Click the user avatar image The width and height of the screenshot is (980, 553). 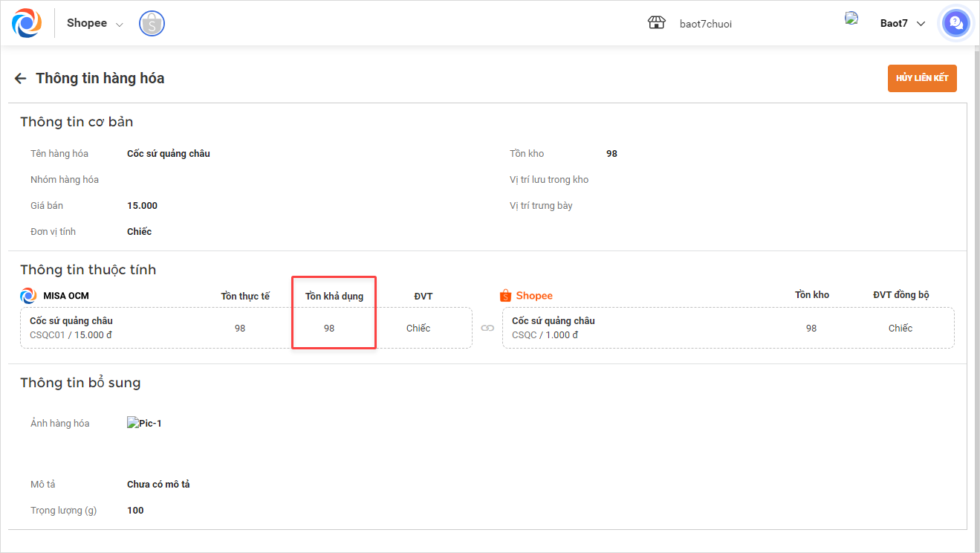[851, 19]
